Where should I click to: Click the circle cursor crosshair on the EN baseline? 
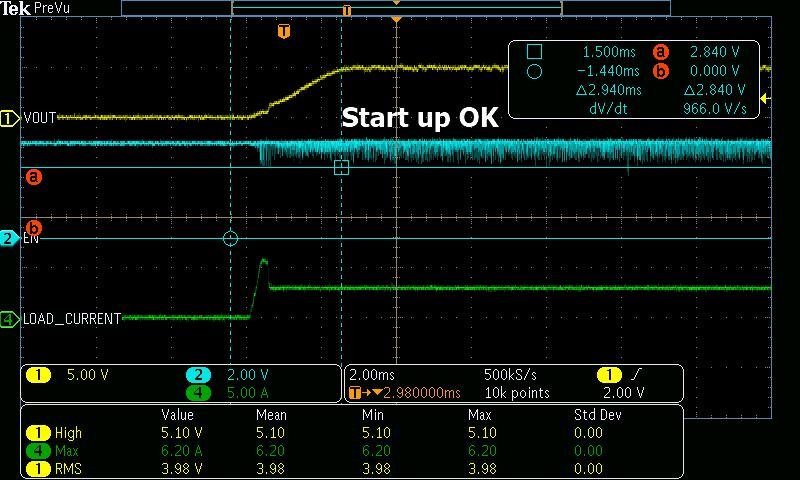(x=231, y=238)
